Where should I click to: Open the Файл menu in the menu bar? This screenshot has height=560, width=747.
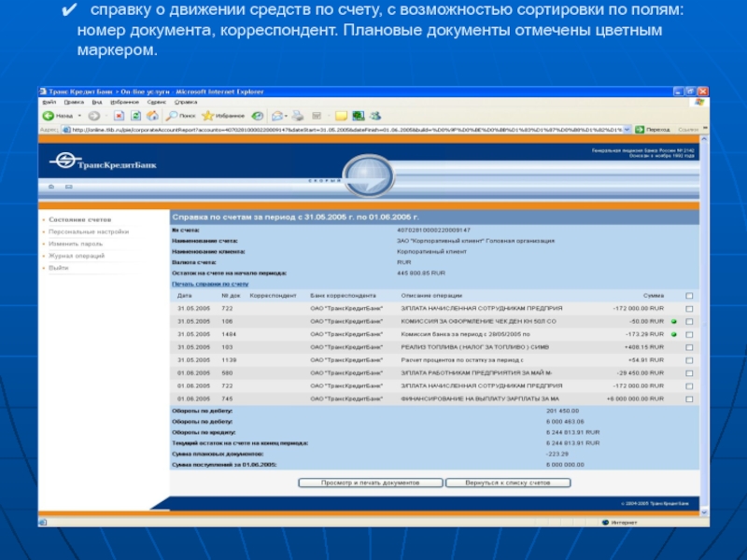pyautogui.click(x=48, y=102)
